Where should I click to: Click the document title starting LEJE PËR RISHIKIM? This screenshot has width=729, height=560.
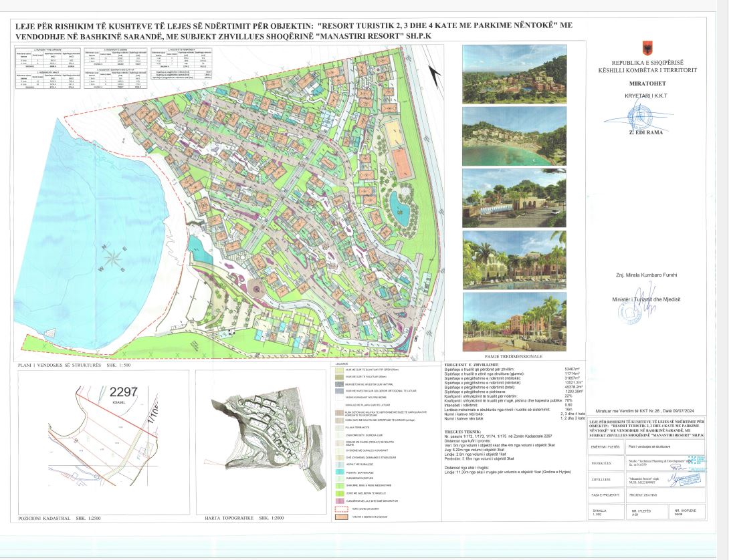coord(294,31)
